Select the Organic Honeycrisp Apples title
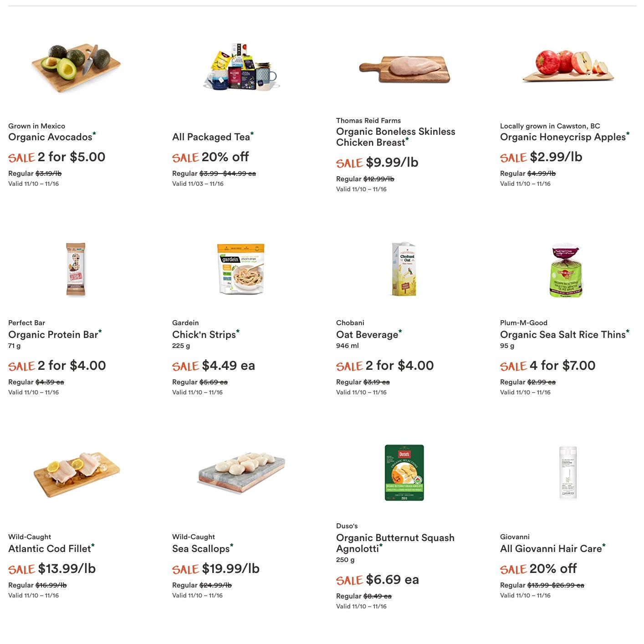The width and height of the screenshot is (644, 644). 562,137
